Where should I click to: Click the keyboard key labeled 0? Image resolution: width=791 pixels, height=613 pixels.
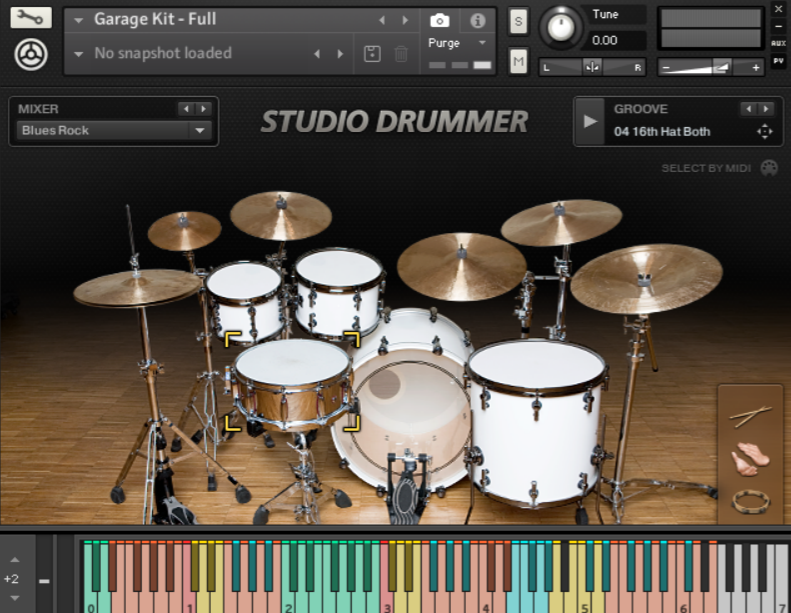pos(91,600)
